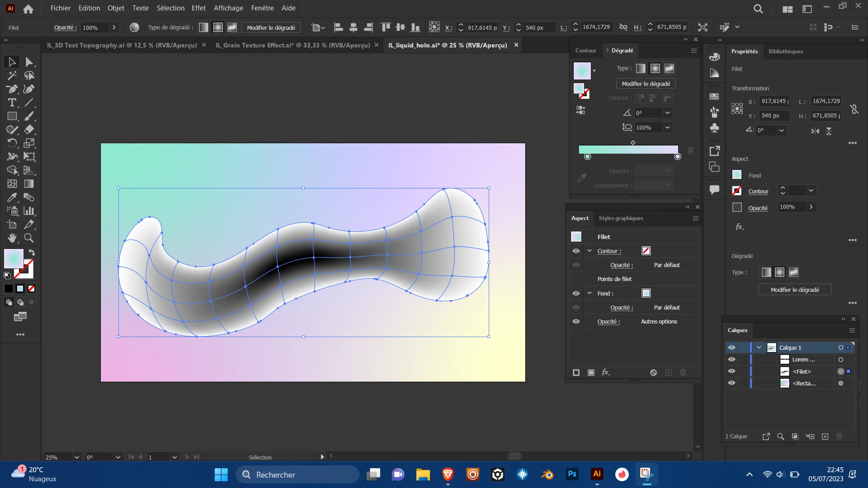This screenshot has width=868, height=488.
Task: Hide the <Filet> layer
Action: click(731, 371)
